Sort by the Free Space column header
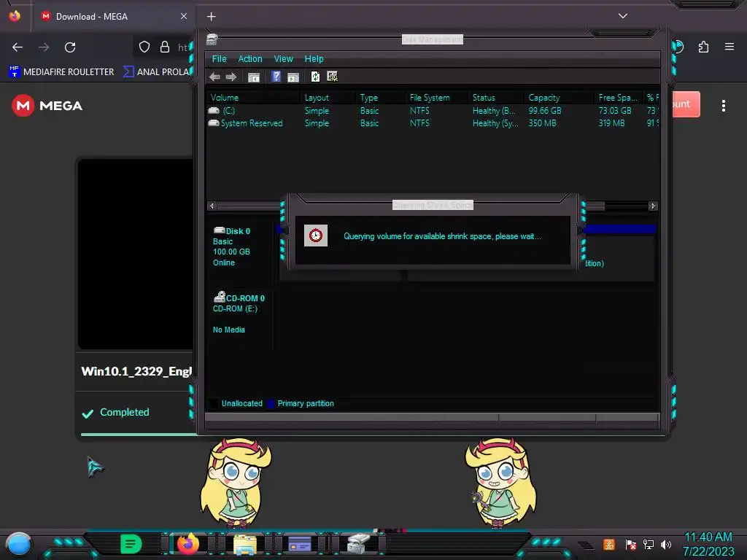 coord(618,98)
